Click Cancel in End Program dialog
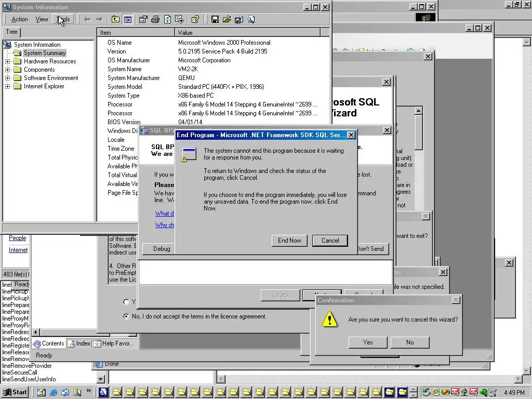532x399 pixels. pyautogui.click(x=330, y=241)
